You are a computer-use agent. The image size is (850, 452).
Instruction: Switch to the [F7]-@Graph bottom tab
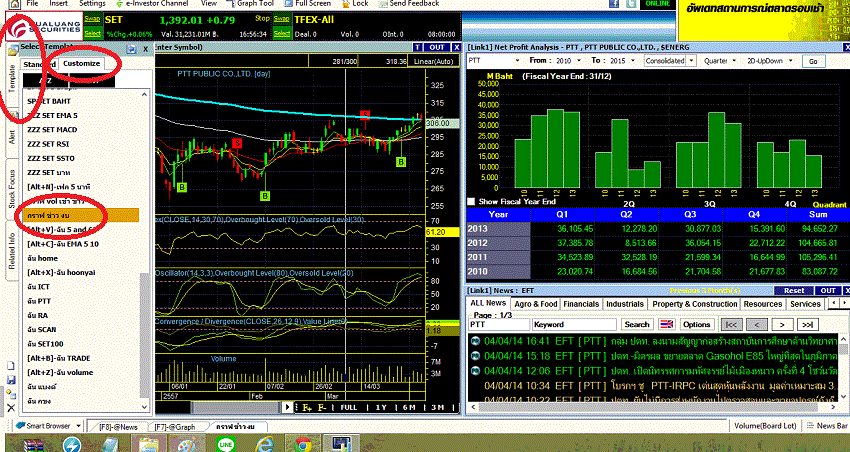point(175,427)
